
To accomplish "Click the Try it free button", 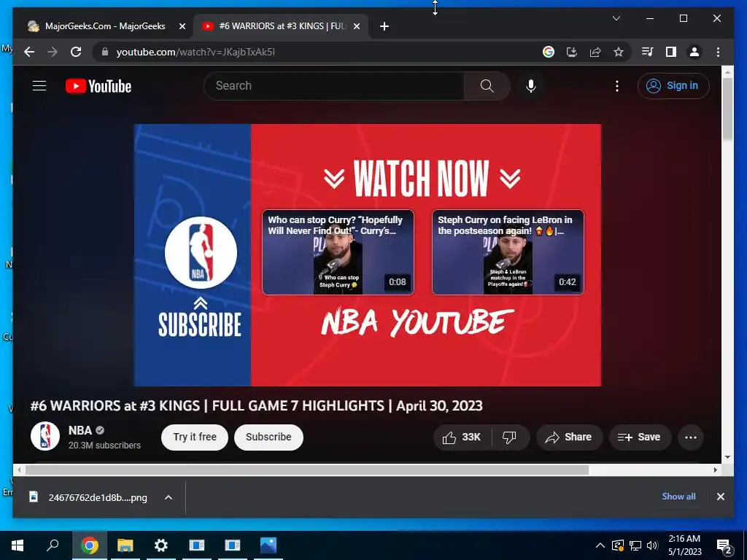I will (194, 437).
